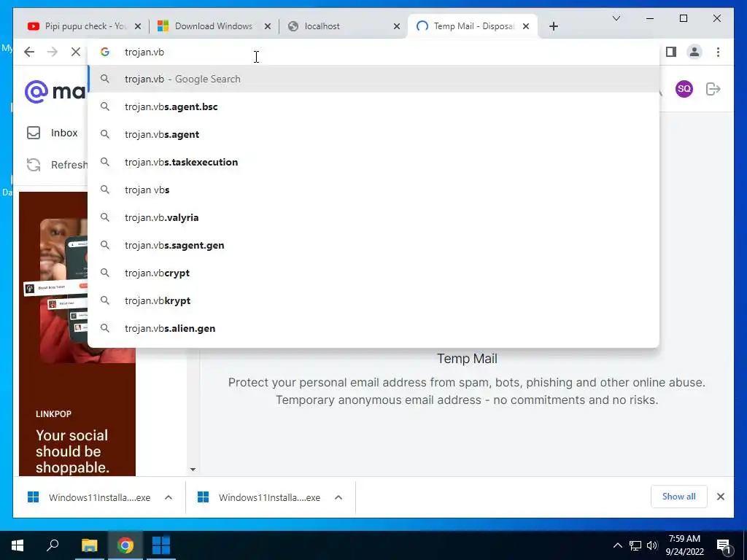Select the Temp Mail tab
The width and height of the screenshot is (747, 560).
473,26
